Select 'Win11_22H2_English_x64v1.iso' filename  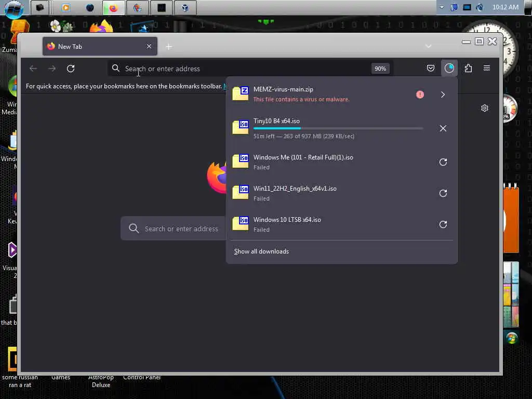(x=295, y=188)
